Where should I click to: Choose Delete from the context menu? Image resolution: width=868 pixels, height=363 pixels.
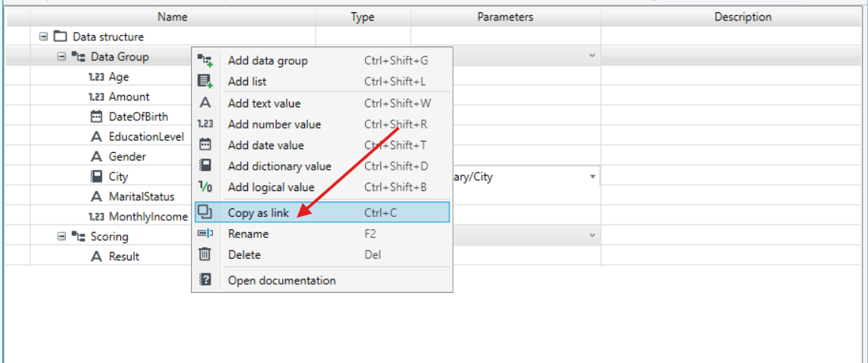pos(323,254)
